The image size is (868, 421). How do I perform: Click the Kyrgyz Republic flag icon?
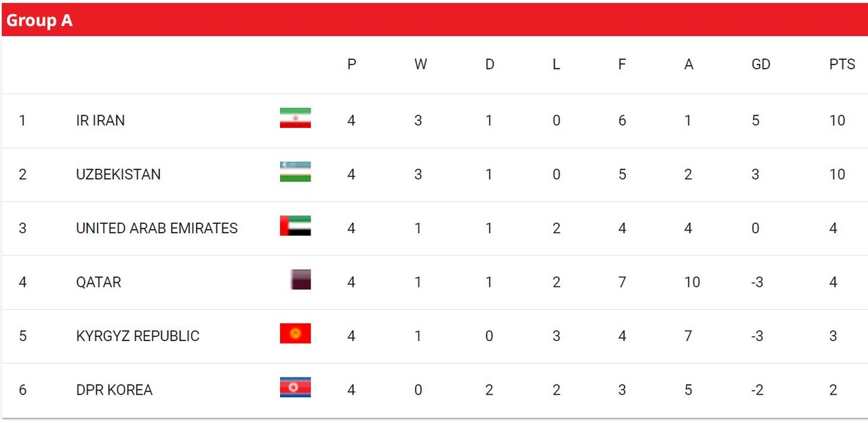point(295,334)
